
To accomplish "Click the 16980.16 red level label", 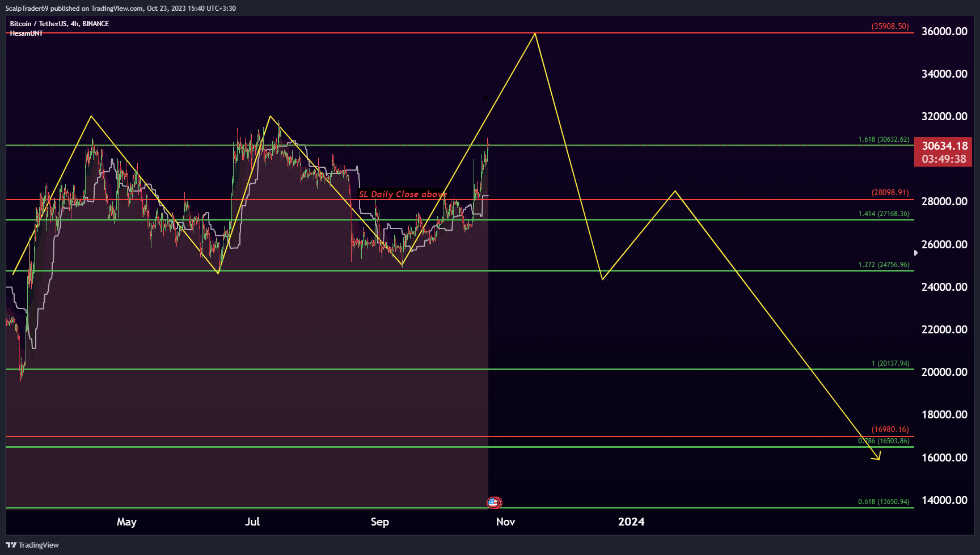I will point(890,430).
